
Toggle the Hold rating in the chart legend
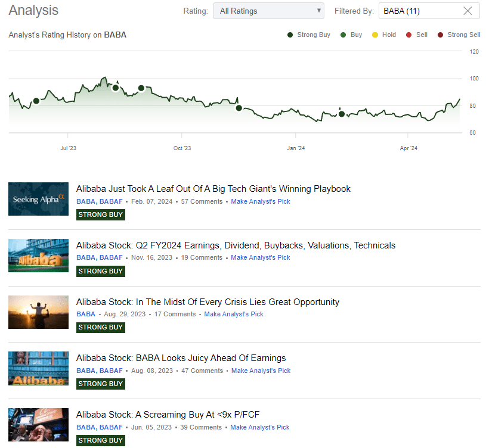375,35
